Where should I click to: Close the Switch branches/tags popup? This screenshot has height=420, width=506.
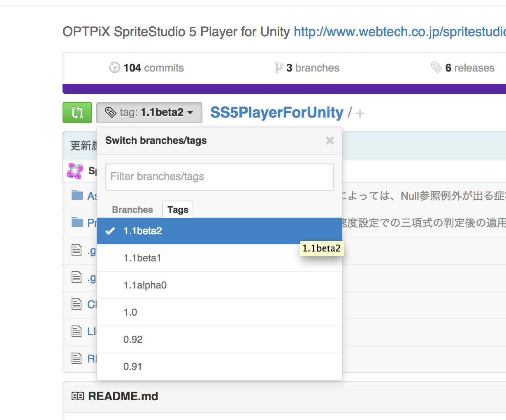coord(330,141)
